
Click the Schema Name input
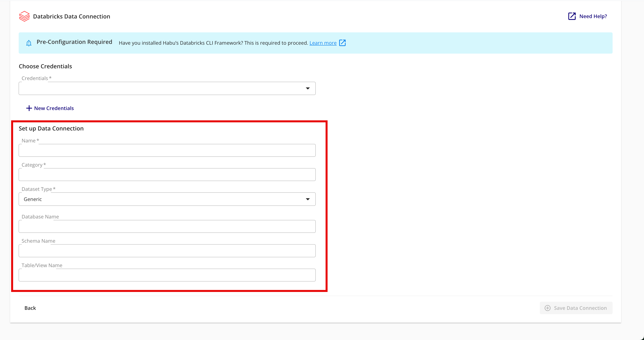tap(167, 251)
